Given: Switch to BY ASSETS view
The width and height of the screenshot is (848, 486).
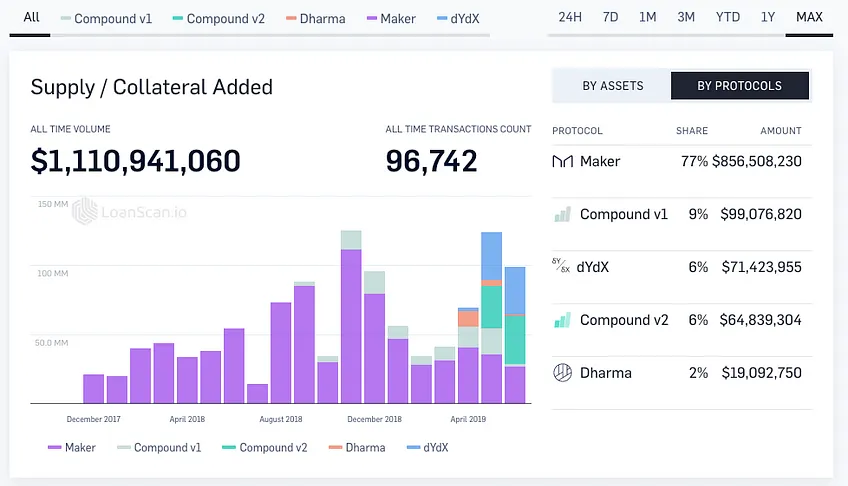Looking at the screenshot, I should (612, 86).
